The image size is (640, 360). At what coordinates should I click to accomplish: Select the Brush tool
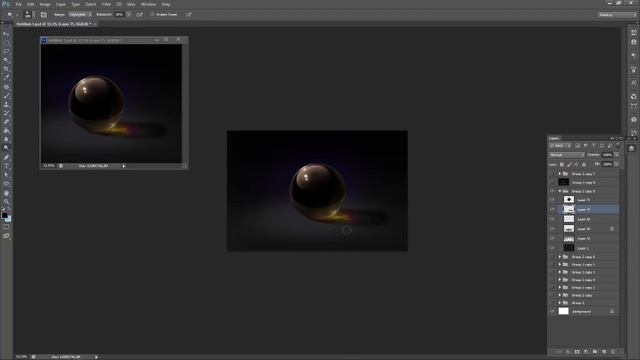(x=6, y=96)
